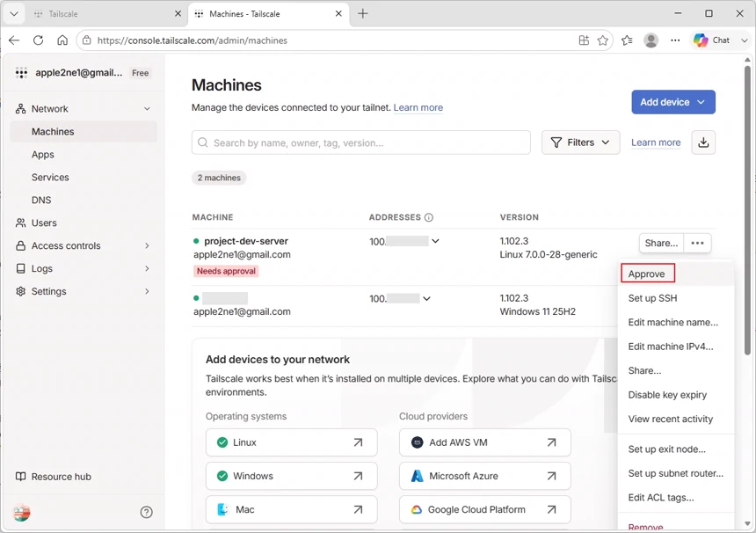Choose Edit ACL tags menu item
This screenshot has height=533, width=756.
pos(676,497)
